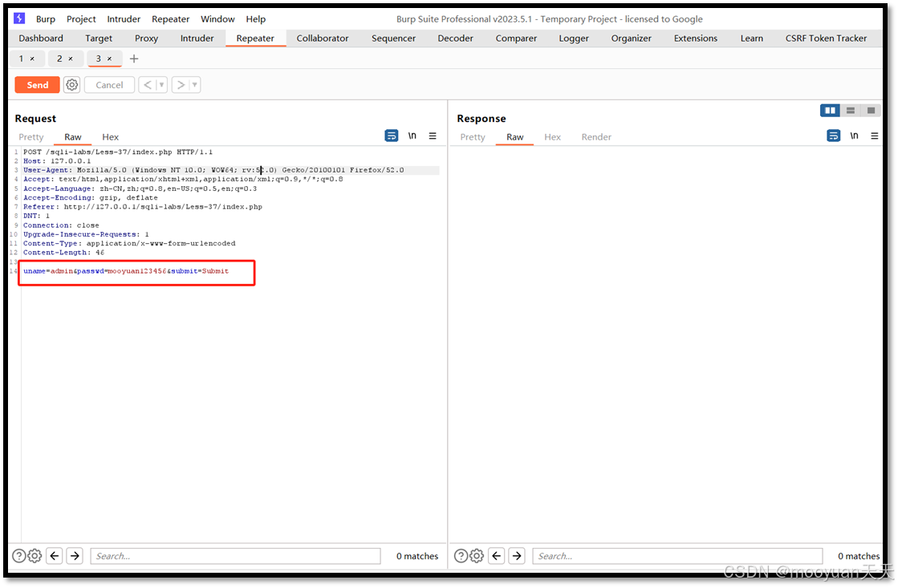
Task: Select Repeater tab 2
Action: pos(59,59)
